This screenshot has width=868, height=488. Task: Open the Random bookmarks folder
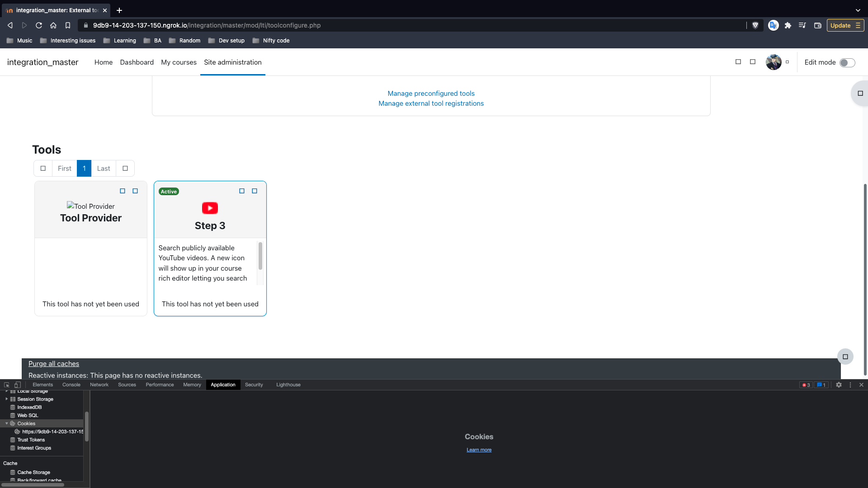click(x=184, y=41)
